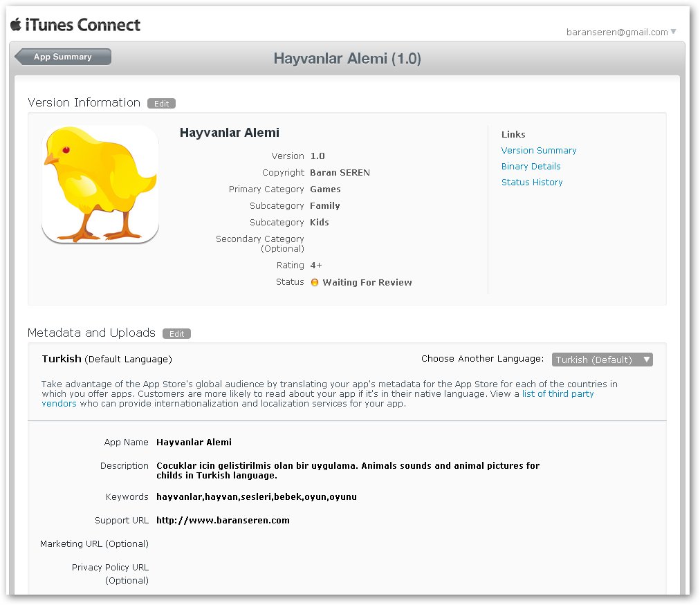
Task: Follow the 'list of third party' link text
Action: coord(558,393)
